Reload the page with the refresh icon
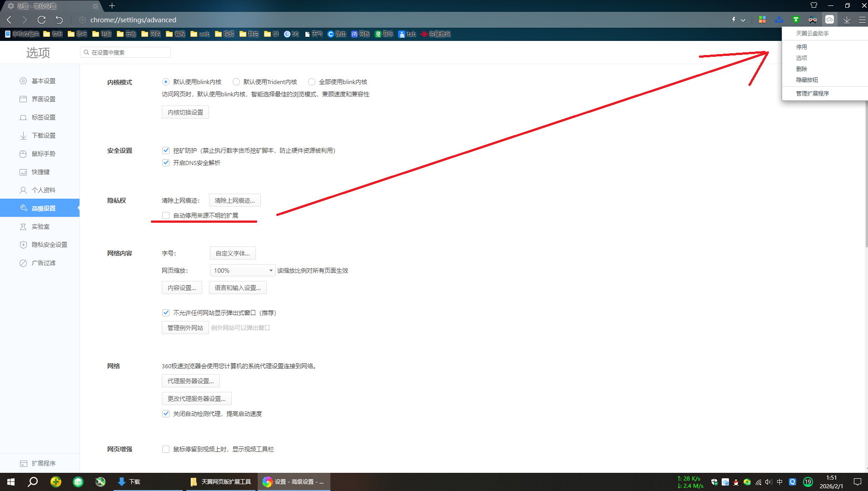 click(x=41, y=20)
